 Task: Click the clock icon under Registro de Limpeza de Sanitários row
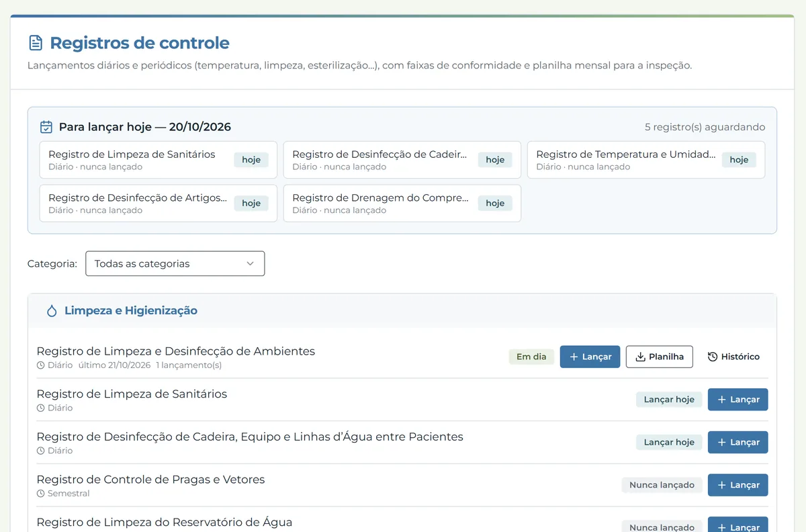click(40, 408)
